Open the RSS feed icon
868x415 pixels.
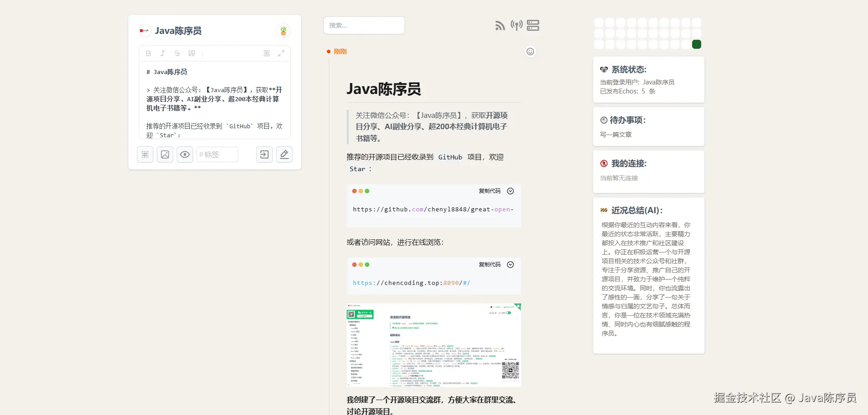[500, 26]
